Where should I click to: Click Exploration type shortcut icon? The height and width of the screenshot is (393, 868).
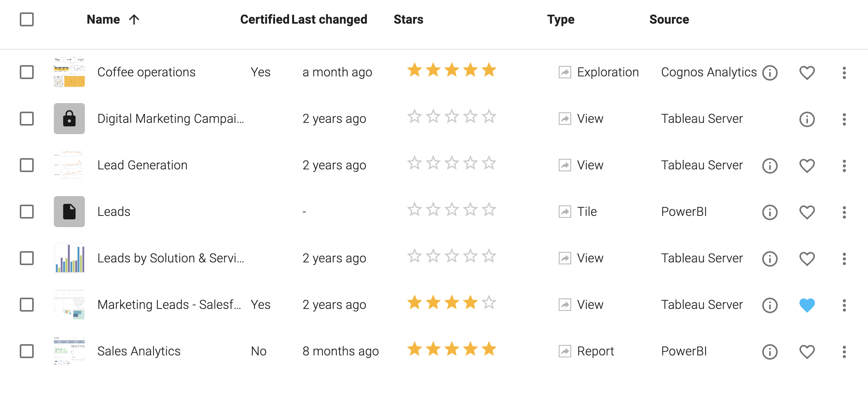click(x=565, y=72)
